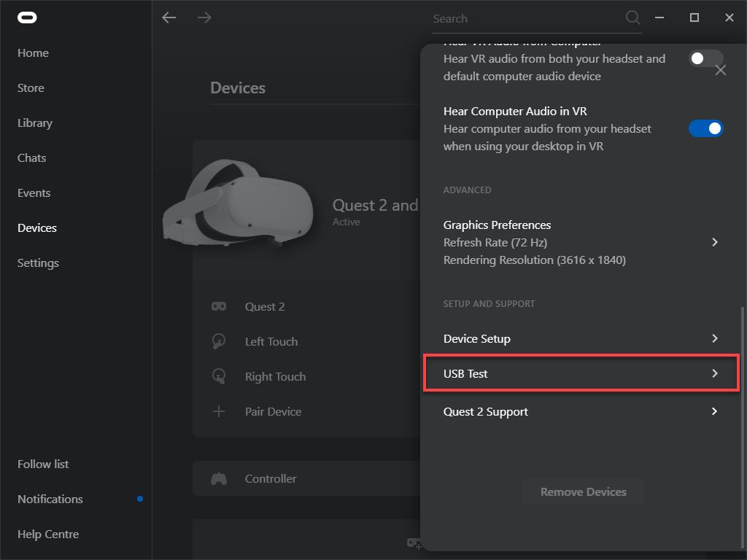Expand Graphics Preferences chevron

pyautogui.click(x=715, y=242)
